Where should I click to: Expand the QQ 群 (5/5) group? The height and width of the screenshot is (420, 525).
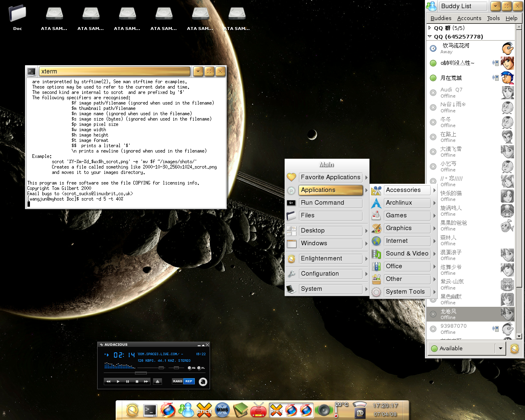(x=429, y=28)
